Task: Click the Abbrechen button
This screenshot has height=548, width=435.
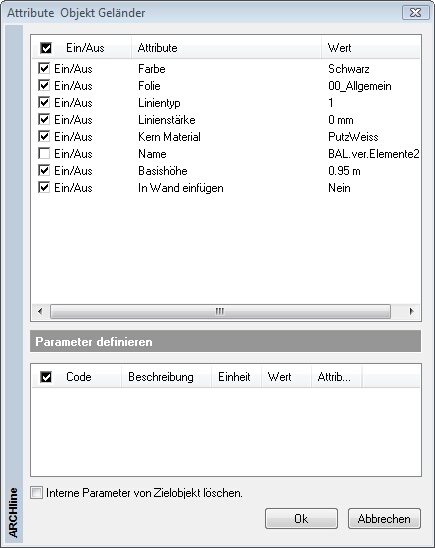Action: coord(384,519)
